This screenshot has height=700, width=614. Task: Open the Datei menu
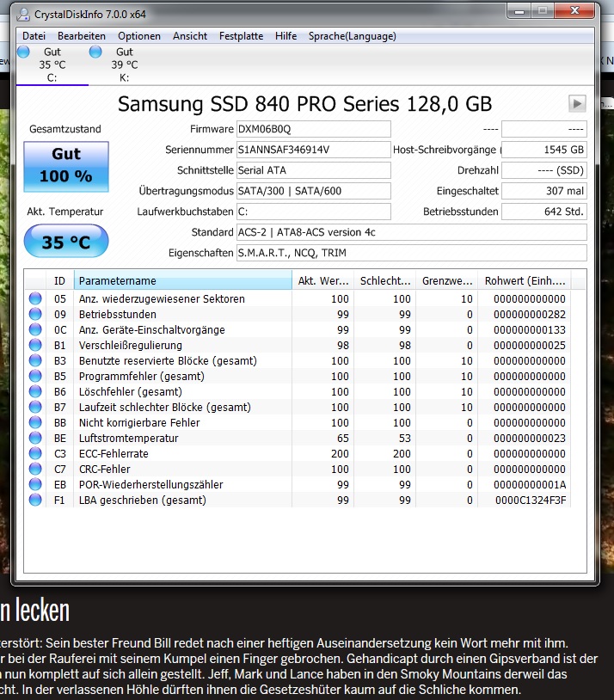[x=34, y=36]
